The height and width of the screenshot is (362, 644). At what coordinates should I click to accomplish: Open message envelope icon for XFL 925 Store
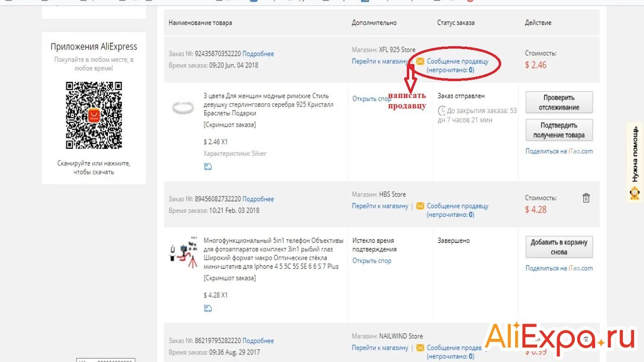(420, 61)
